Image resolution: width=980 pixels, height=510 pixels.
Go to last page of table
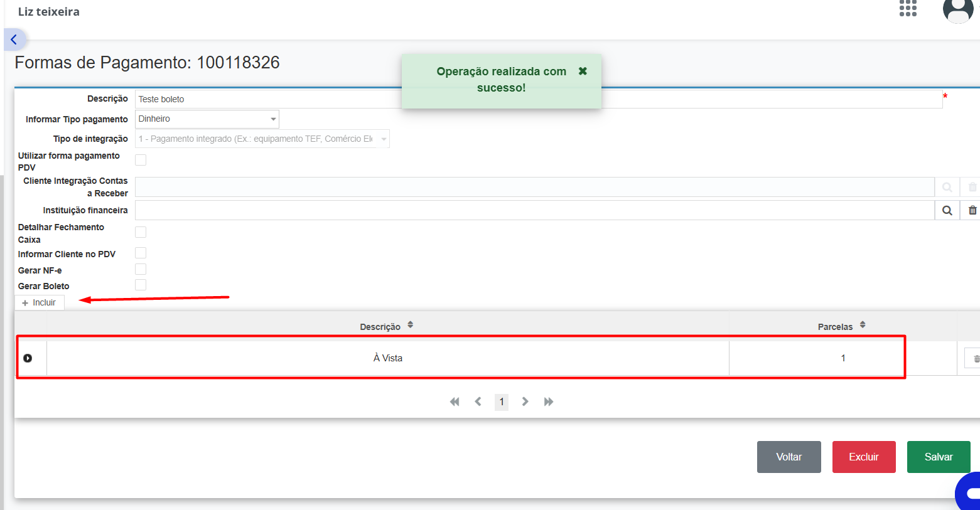[x=549, y=401]
